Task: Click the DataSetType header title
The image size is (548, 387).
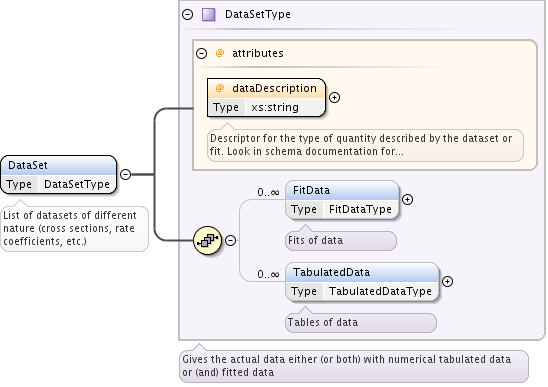Action: coord(258,14)
